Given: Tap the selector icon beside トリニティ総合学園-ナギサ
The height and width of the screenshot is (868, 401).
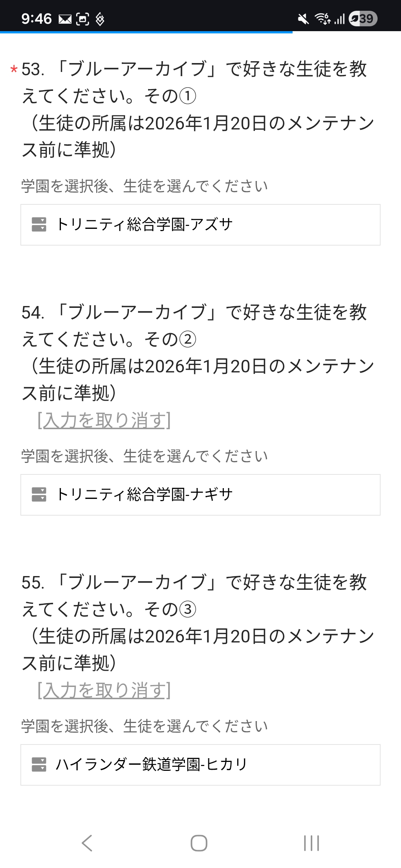Looking at the screenshot, I should [39, 495].
